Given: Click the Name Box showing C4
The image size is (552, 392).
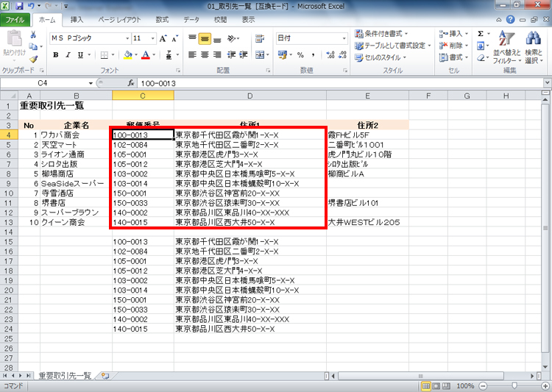Looking at the screenshot, I should 43,83.
